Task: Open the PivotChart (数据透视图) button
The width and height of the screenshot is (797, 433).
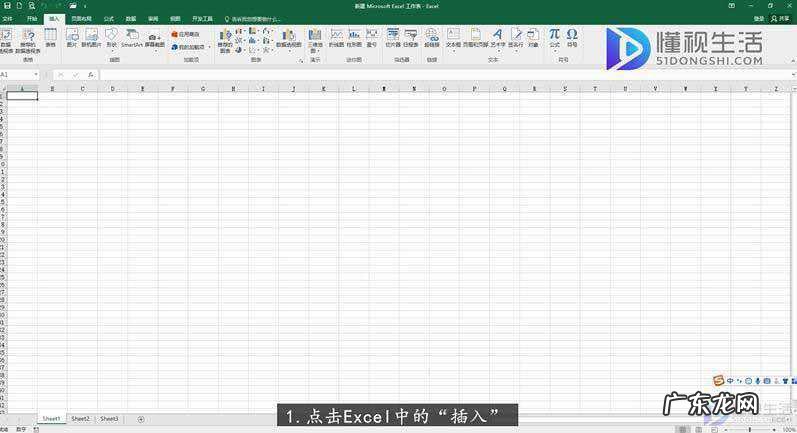Action: pyautogui.click(x=289, y=38)
